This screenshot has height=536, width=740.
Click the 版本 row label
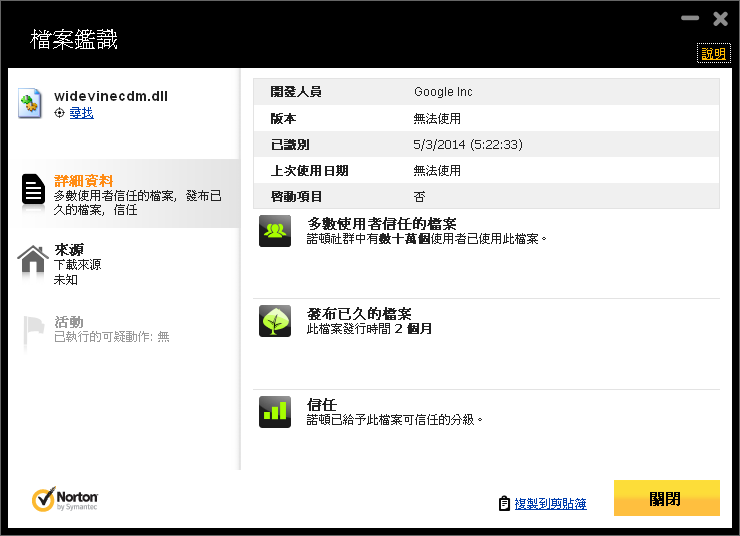(283, 118)
